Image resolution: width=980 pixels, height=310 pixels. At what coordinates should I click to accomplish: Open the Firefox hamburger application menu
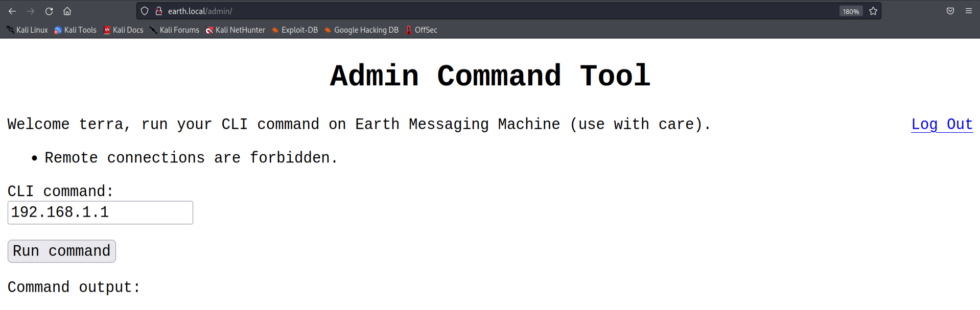coord(969,11)
